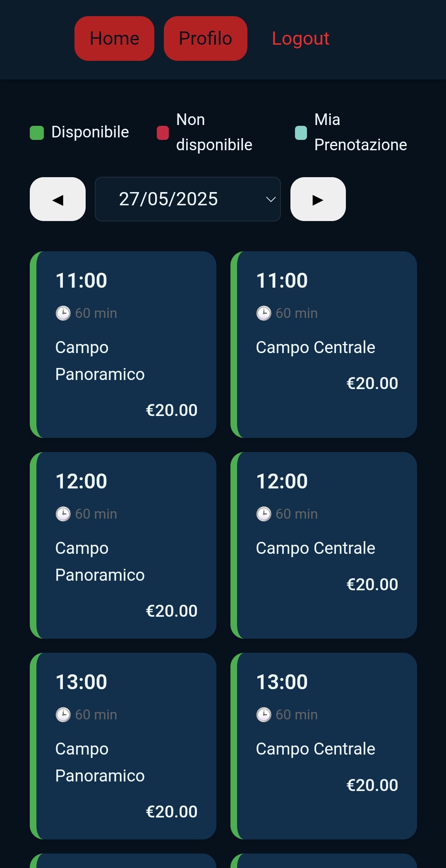Click clock icon on 13:00 Campo Centrale card
The image size is (446, 868).
[264, 715]
